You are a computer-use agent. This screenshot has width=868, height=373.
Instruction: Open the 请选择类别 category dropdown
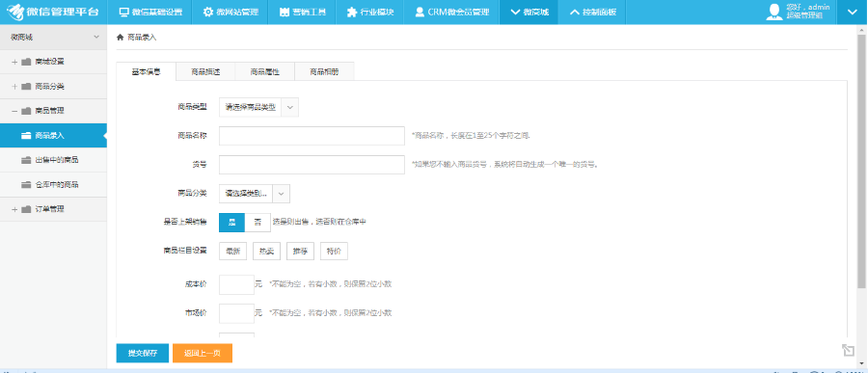click(x=254, y=194)
